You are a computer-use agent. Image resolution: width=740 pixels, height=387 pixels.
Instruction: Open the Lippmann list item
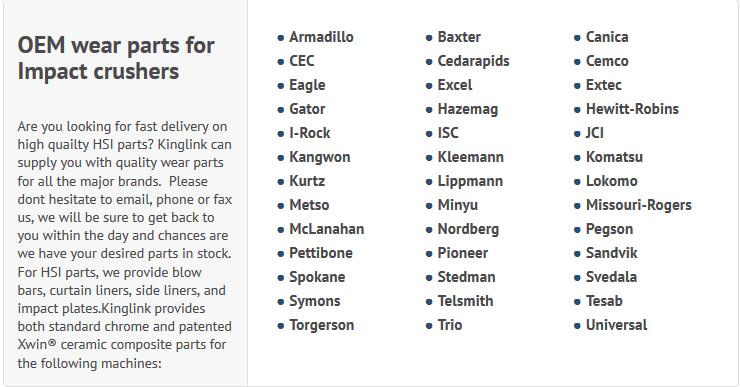[x=470, y=182]
